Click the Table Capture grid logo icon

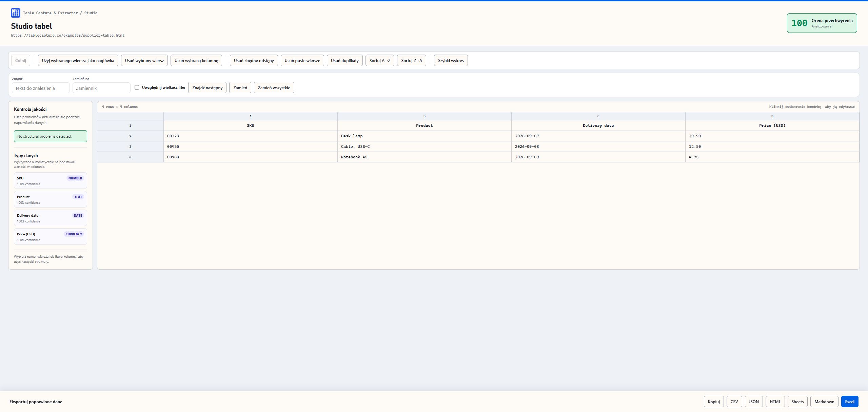coord(16,13)
